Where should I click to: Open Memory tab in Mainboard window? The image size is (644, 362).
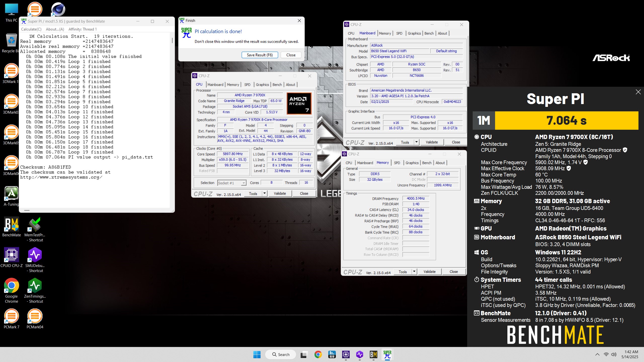click(x=385, y=33)
